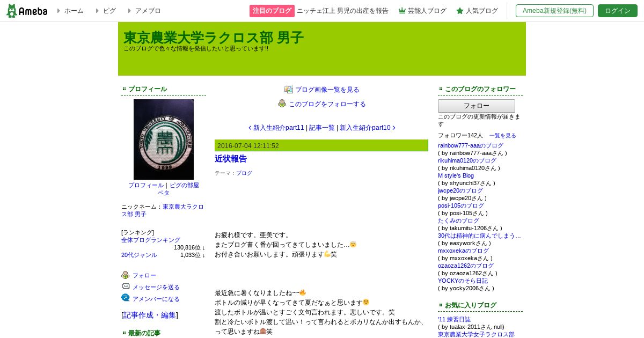The image size is (644, 338).
Task: Open the 芸能人ブログ link
Action: 427,11
